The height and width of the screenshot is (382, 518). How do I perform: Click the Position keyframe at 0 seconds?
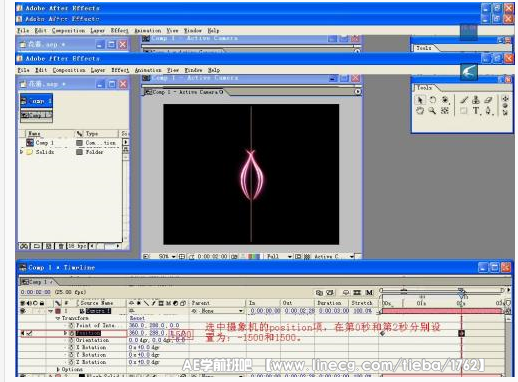[382, 333]
